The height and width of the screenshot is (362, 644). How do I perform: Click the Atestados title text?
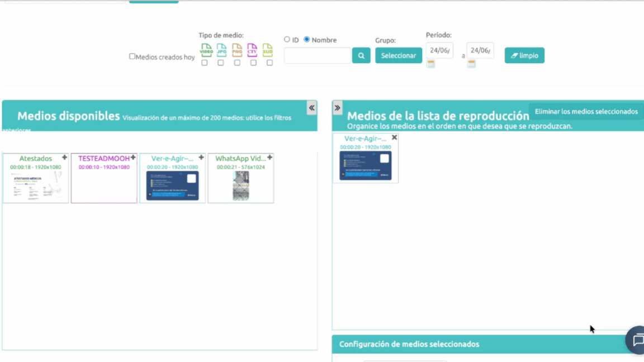tap(36, 159)
